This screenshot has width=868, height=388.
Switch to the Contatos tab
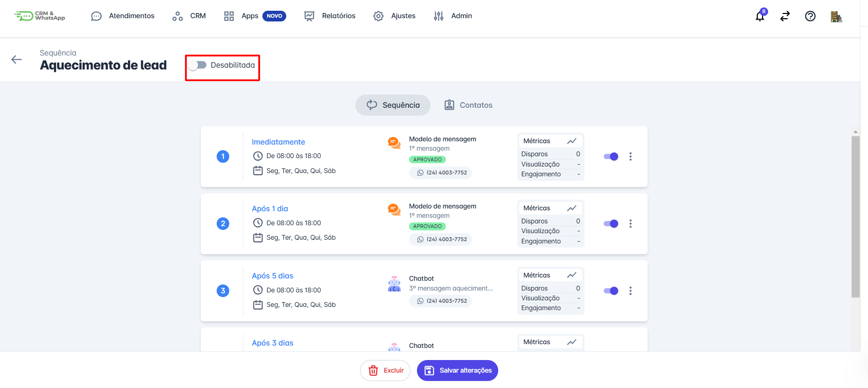[x=468, y=105]
